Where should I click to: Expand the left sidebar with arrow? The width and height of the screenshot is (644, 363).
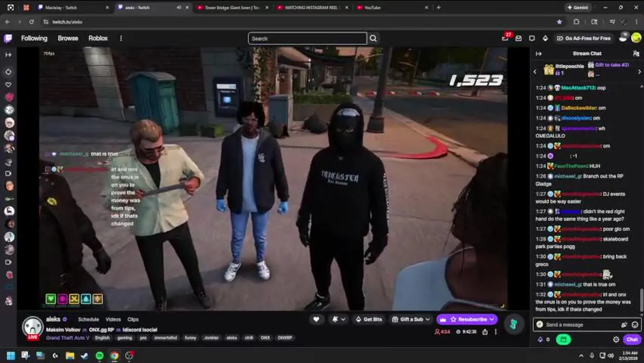[8, 54]
